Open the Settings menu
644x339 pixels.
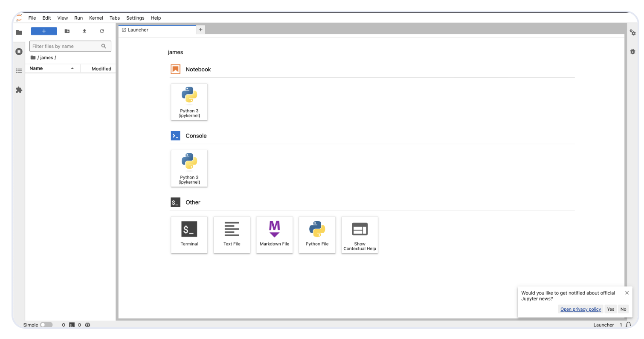(x=135, y=18)
